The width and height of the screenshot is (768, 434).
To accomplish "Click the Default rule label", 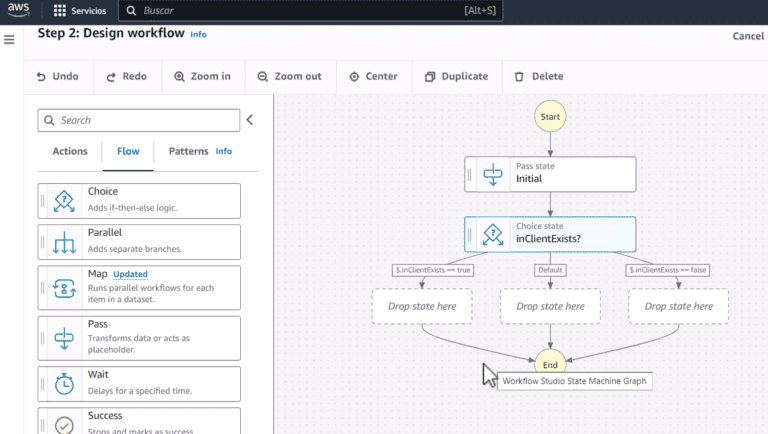I will [550, 270].
